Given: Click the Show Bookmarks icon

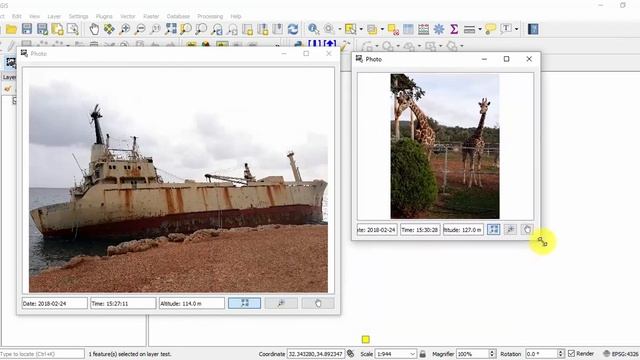Looking at the screenshot, I should (x=278, y=29).
